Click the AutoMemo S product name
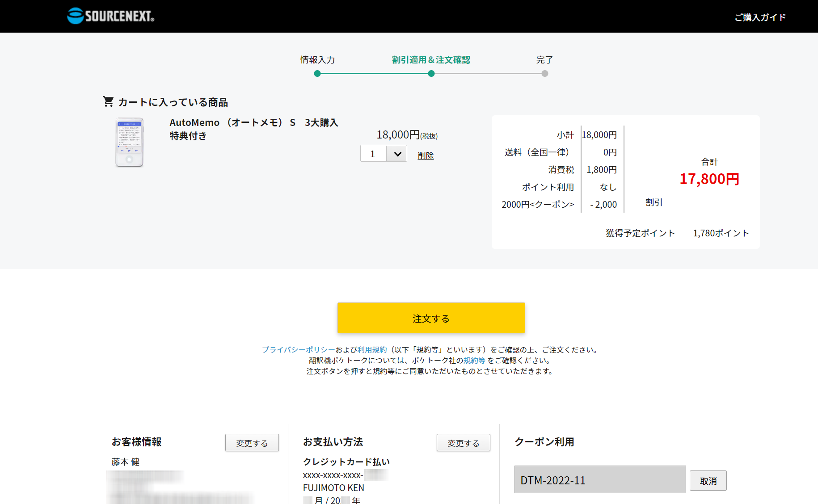Viewport: 818px width, 504px height. [x=254, y=129]
